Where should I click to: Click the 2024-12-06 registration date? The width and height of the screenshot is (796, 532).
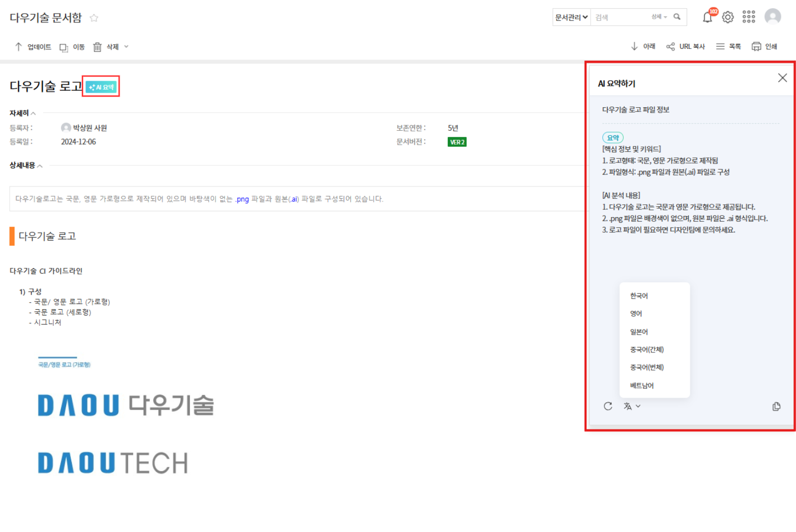point(78,142)
